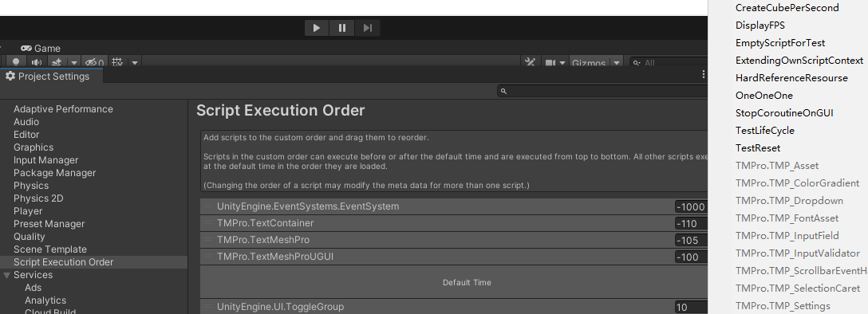Select Physics 2D in the settings list
The width and height of the screenshot is (868, 314).
38,198
